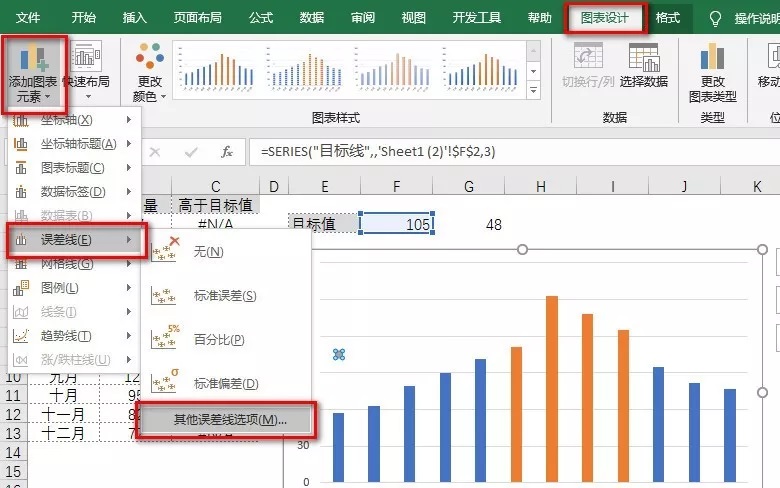This screenshot has height=488, width=780.
Task: Switch to the Format (格式) ribbon tab
Action: point(667,18)
